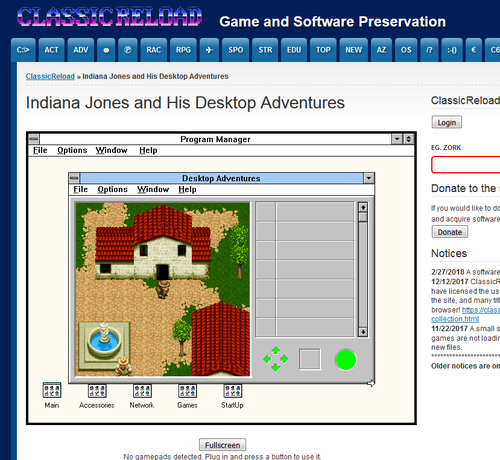
Task: Click the green down direction arrow
Action: [x=276, y=367]
